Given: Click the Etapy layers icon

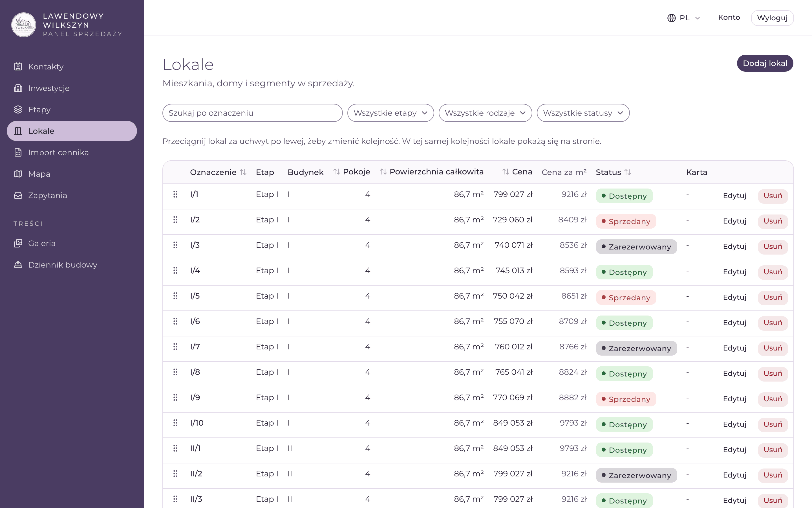Looking at the screenshot, I should [18, 110].
